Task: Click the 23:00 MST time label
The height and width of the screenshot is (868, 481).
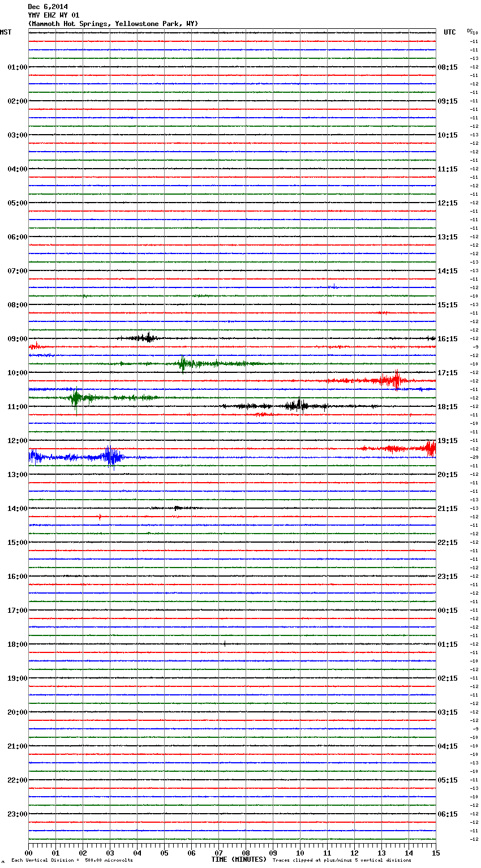Action: (x=18, y=814)
